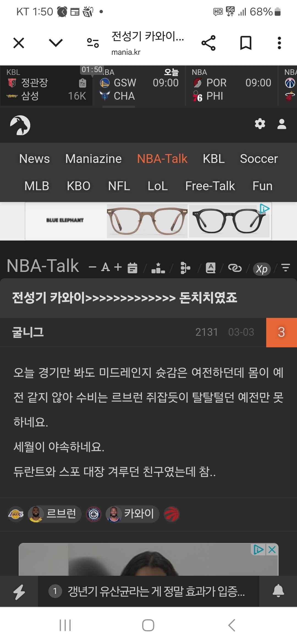The width and height of the screenshot is (297, 644).
Task: Switch to the KBL tab
Action: [214, 159]
